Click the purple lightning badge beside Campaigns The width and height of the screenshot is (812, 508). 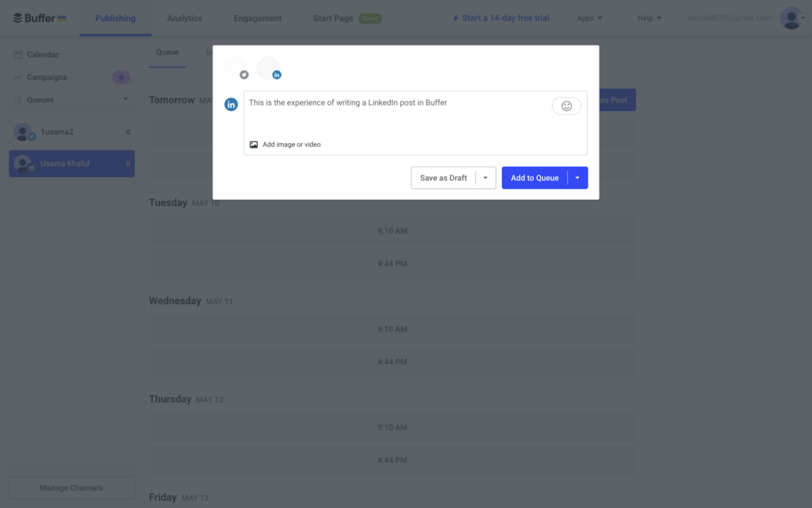pyautogui.click(x=121, y=77)
